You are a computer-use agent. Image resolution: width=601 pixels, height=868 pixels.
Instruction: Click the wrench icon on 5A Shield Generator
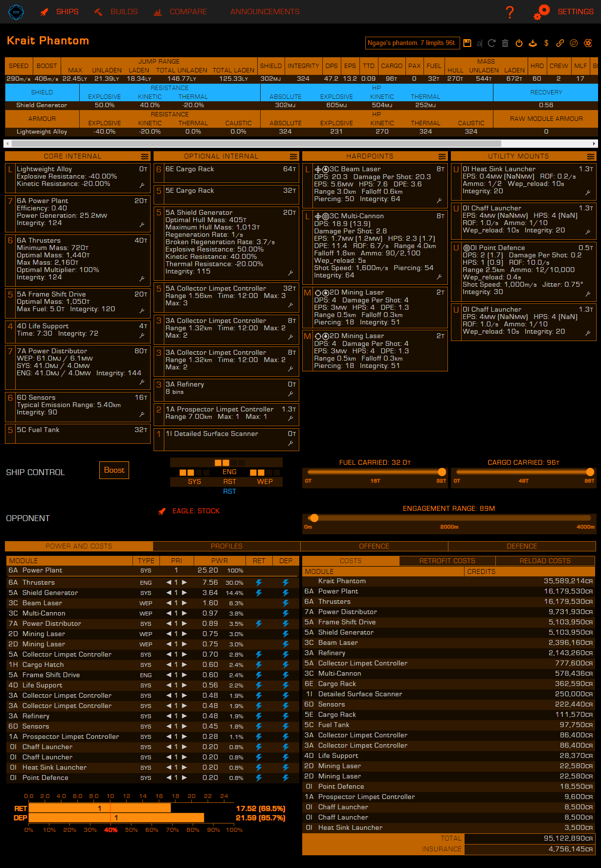(290, 273)
